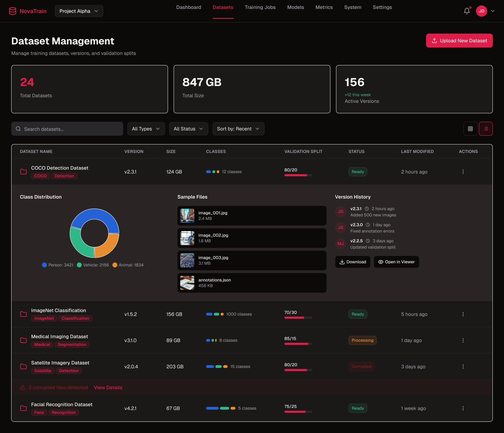The image size is (504, 433).
Task: Click folder icon of Satellite Imagery Dataset
Action: [x=23, y=366]
